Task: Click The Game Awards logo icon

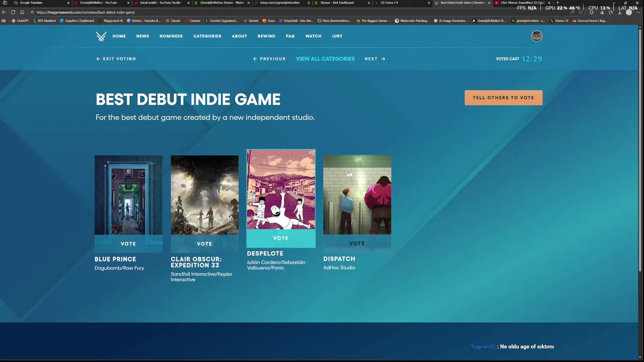Action: tap(101, 36)
